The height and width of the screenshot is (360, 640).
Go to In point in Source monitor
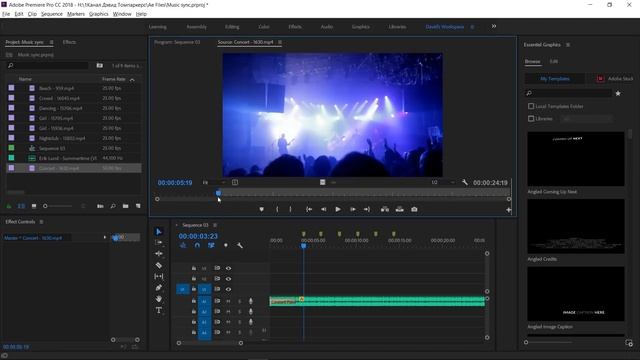(309, 209)
